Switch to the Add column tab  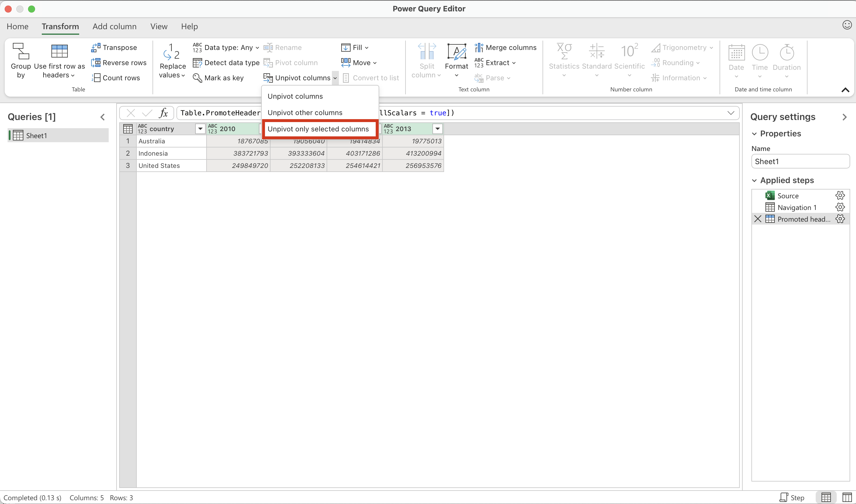tap(115, 27)
